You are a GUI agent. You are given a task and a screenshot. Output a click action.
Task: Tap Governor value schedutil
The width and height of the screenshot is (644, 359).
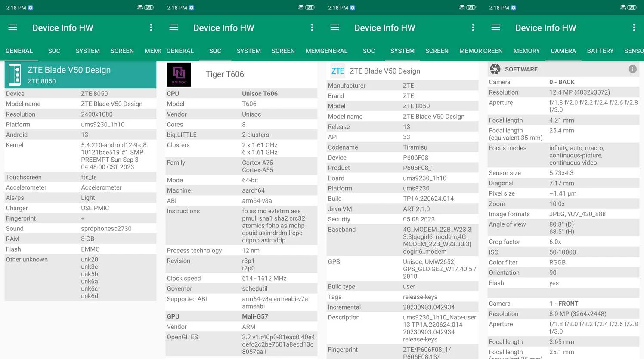[x=255, y=288]
